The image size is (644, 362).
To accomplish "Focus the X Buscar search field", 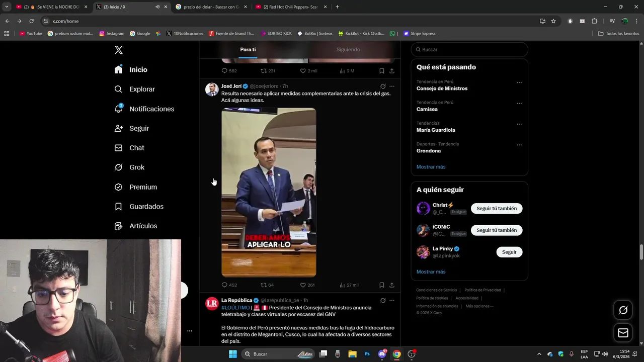I will coord(469,50).
